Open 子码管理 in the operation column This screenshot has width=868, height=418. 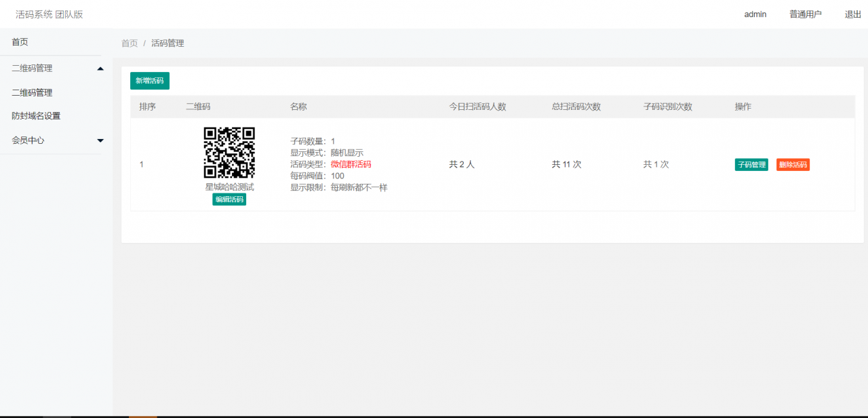coord(751,164)
